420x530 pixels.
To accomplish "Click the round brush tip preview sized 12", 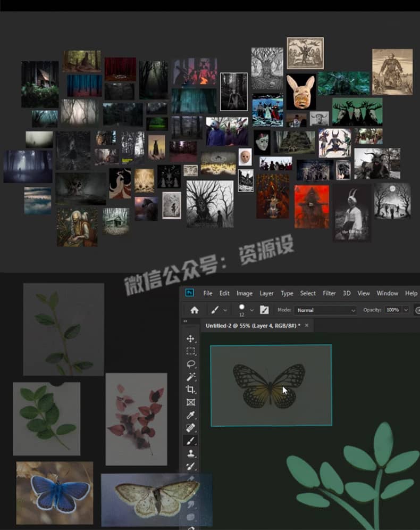I will point(242,307).
